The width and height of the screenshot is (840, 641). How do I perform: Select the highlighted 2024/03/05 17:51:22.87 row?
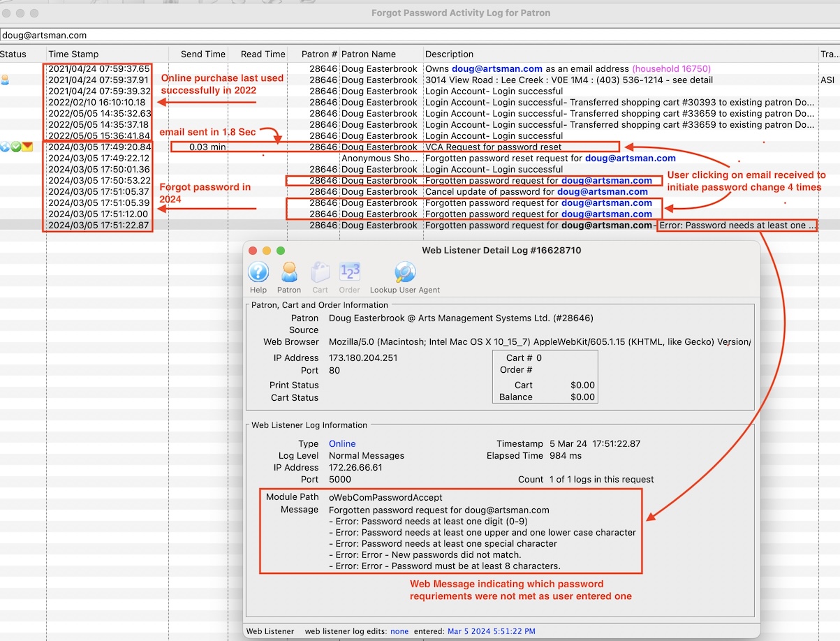point(98,225)
